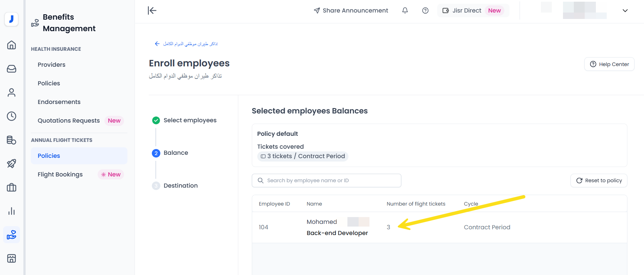Screen dimensions: 644x275
Task: Expand the user profile dropdown chevron
Action: (625, 10)
